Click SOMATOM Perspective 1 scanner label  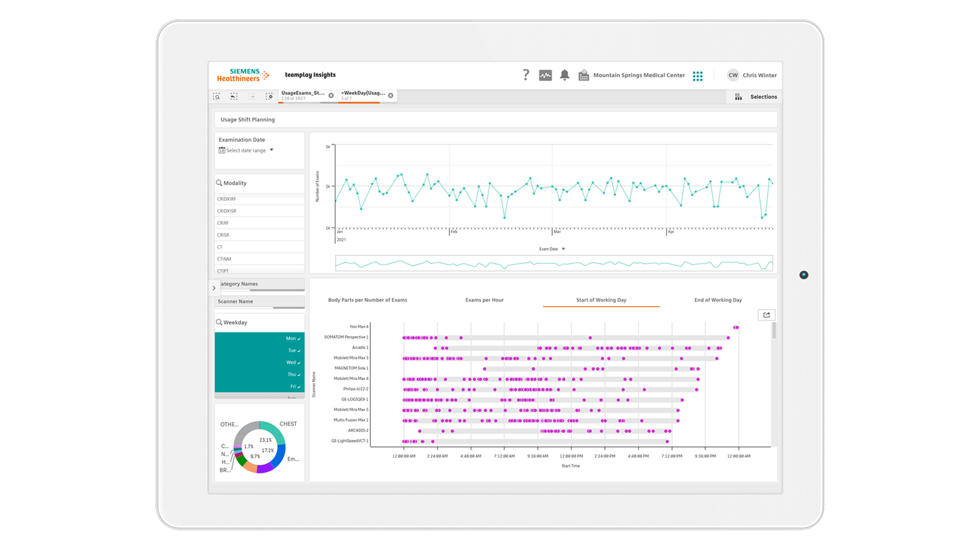coord(347,337)
